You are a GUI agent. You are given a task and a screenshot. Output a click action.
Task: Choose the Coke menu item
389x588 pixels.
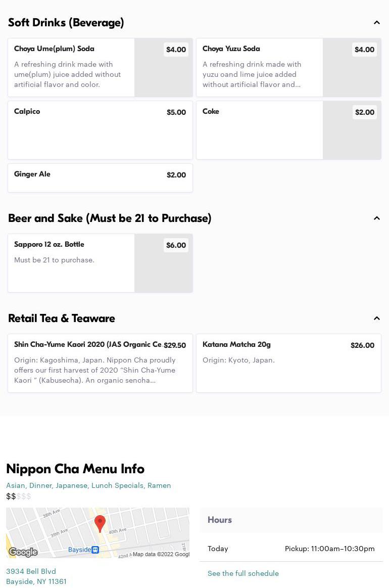(x=259, y=130)
